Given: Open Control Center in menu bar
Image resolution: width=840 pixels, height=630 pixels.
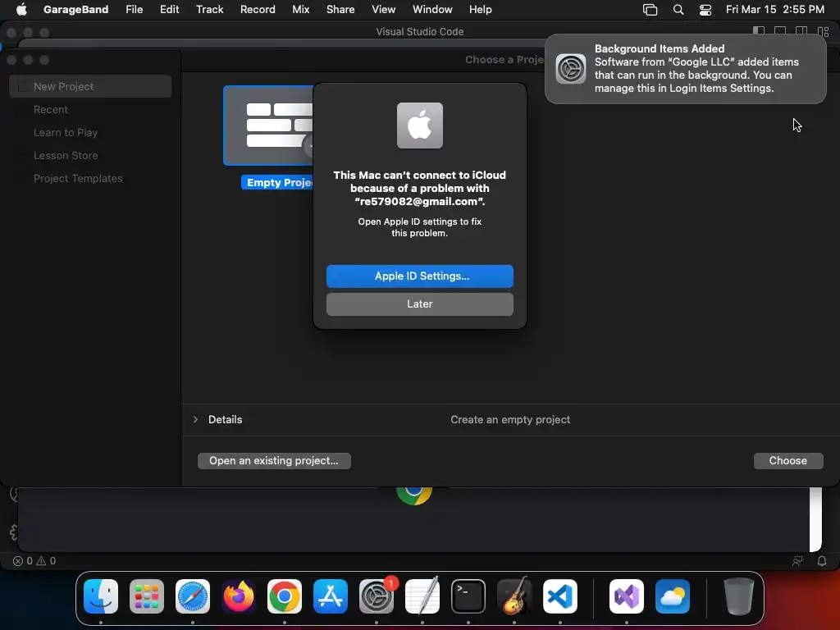Looking at the screenshot, I should (705, 10).
